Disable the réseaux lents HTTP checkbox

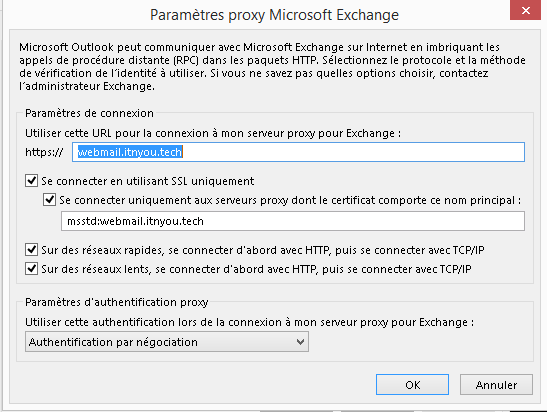31,269
